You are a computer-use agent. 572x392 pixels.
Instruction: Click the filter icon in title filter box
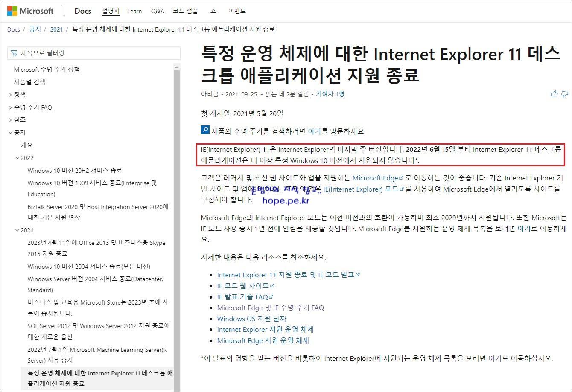click(15, 53)
